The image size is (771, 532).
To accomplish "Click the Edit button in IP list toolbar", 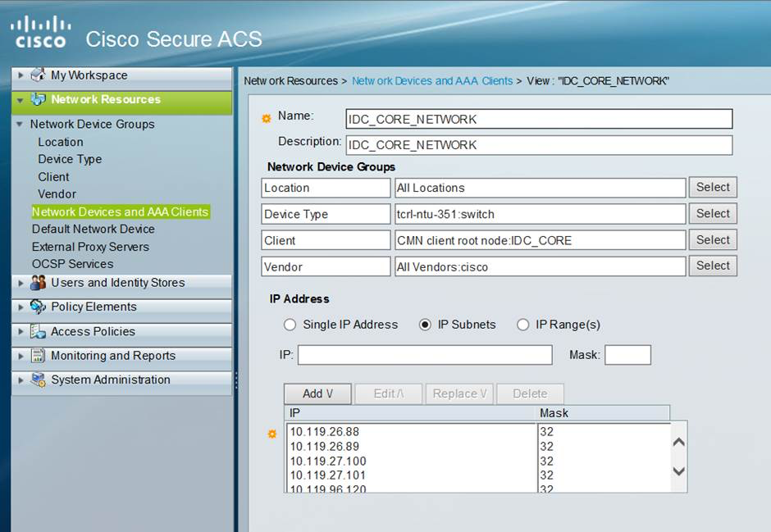I will click(x=389, y=394).
